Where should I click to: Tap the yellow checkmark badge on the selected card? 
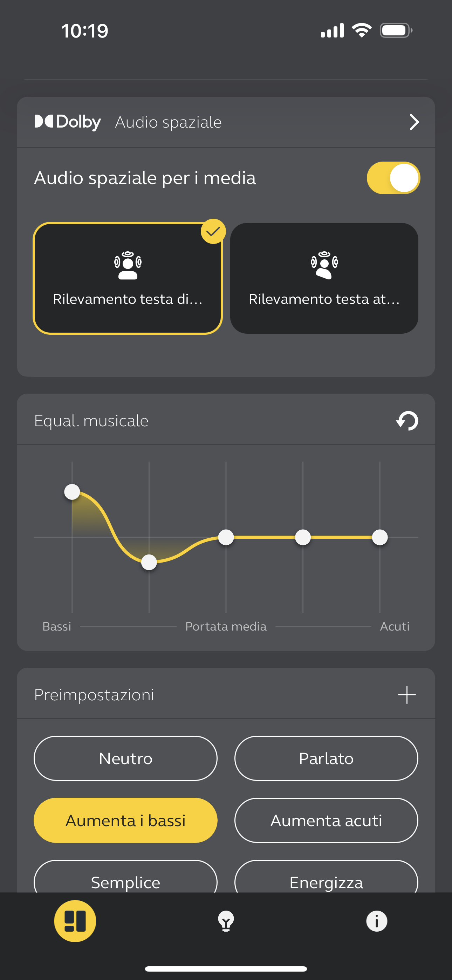(x=213, y=231)
